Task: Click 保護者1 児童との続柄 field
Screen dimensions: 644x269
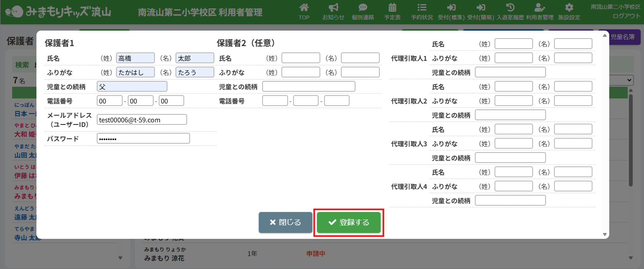Action: pos(132,87)
